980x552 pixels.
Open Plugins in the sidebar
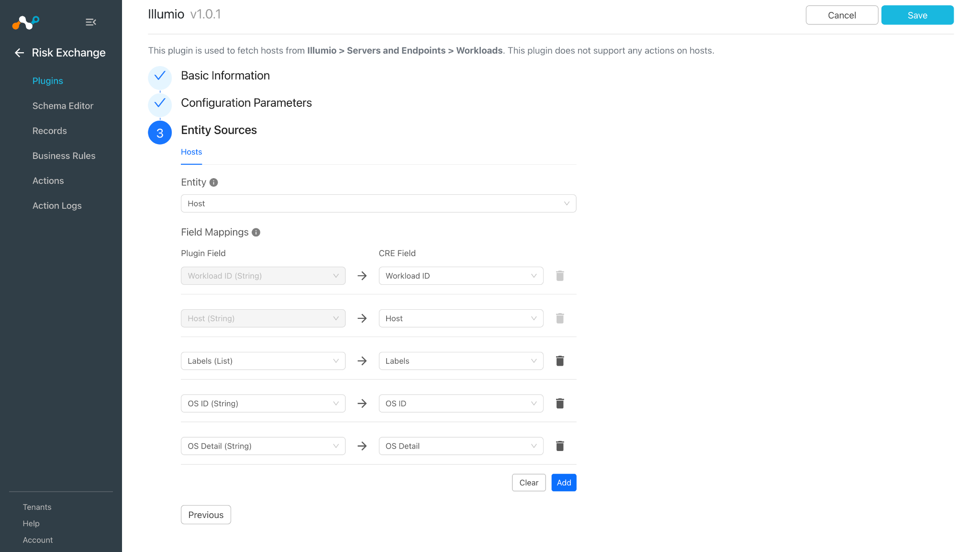click(x=48, y=81)
